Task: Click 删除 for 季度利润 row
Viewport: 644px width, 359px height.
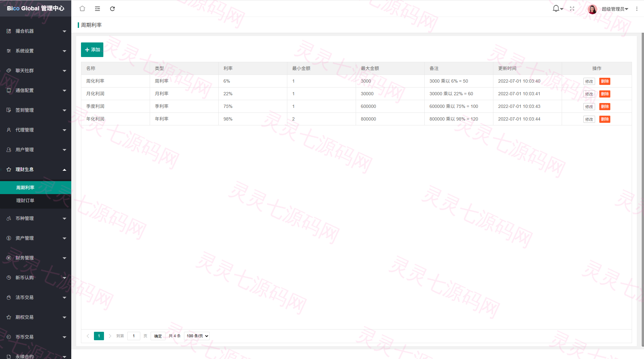Action: coord(605,107)
